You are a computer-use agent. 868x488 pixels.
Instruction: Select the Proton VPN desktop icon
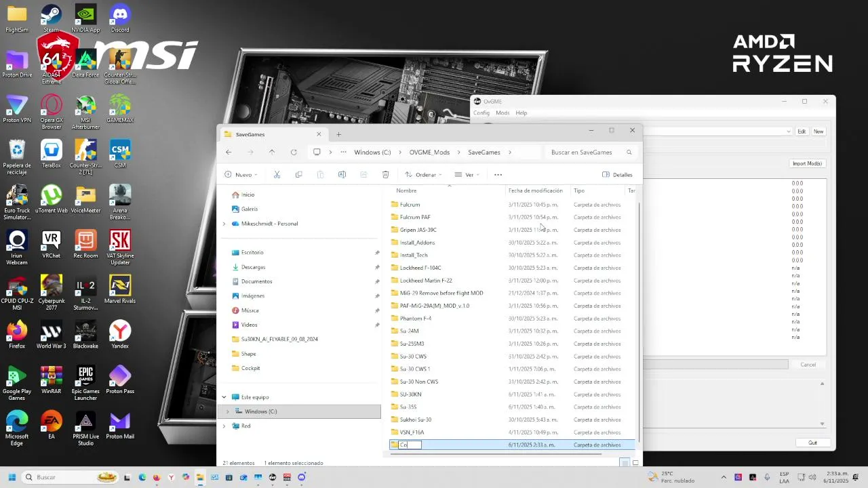pyautogui.click(x=17, y=108)
